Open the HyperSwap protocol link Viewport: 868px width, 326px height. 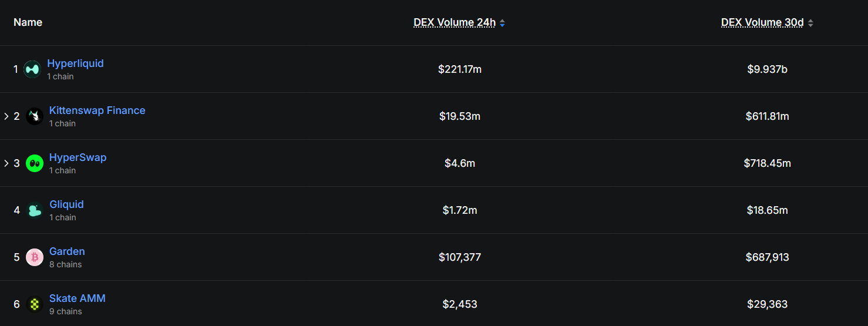click(x=78, y=157)
